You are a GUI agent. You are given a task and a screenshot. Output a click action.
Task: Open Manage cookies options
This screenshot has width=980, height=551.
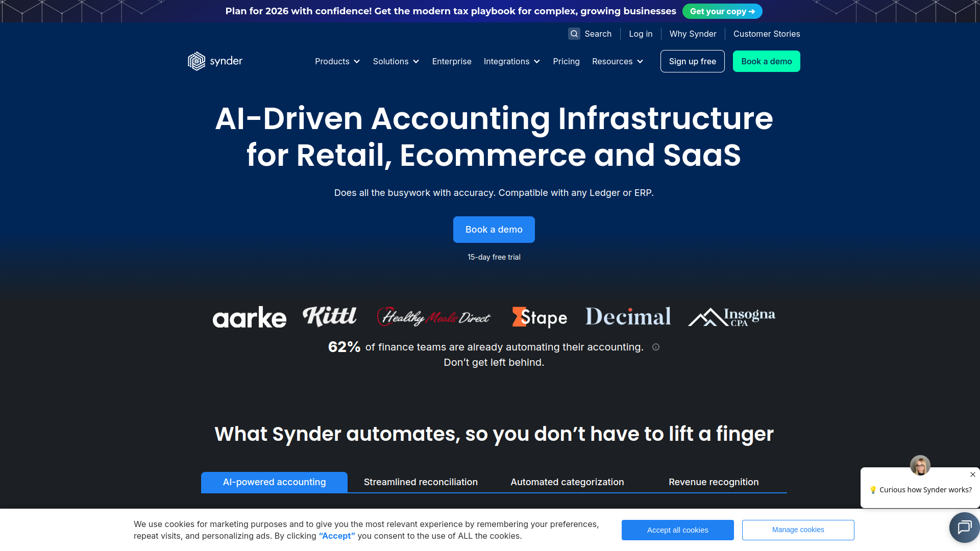pyautogui.click(x=798, y=530)
